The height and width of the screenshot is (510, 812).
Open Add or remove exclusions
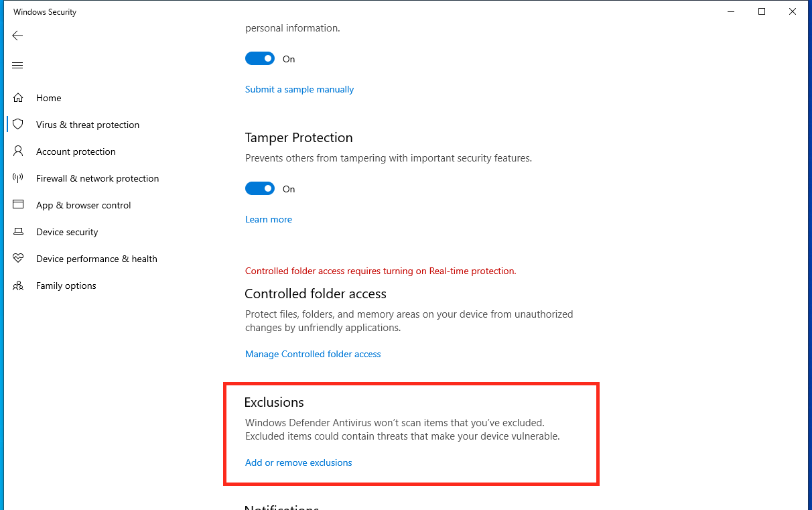point(299,462)
